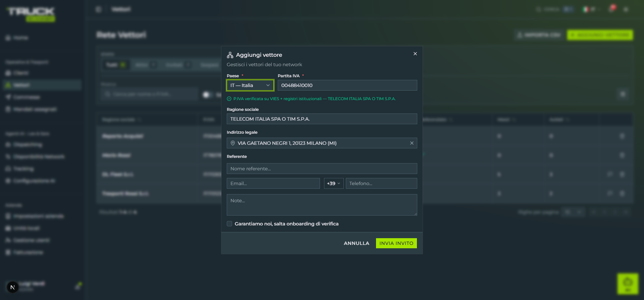Clear the Indirizzo legale address

(412, 143)
